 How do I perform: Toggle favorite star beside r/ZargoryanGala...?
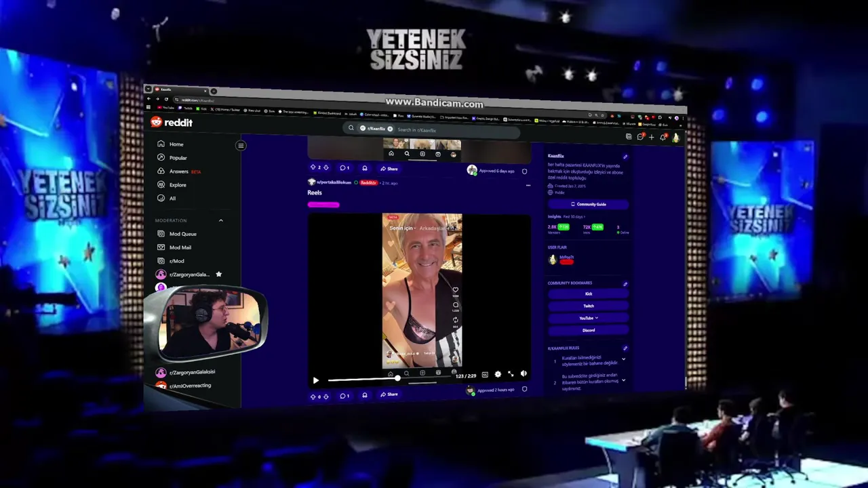(x=218, y=274)
